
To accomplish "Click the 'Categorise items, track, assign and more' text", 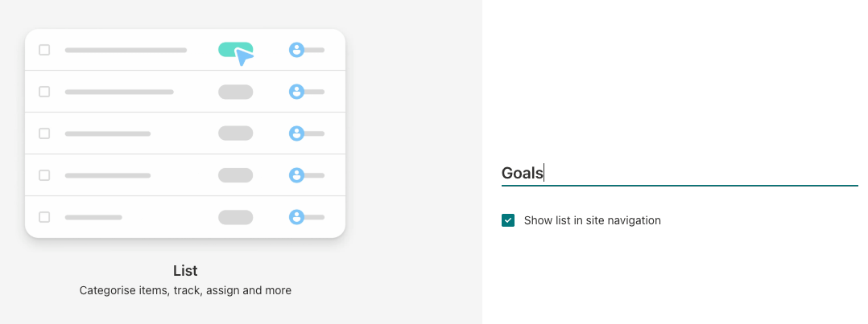I will (x=185, y=290).
